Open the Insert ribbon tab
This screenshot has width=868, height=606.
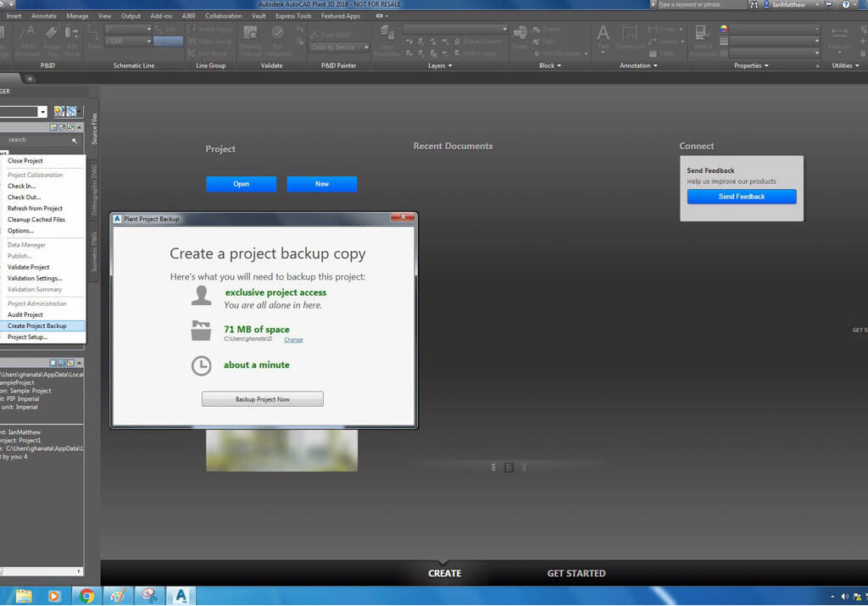click(14, 16)
